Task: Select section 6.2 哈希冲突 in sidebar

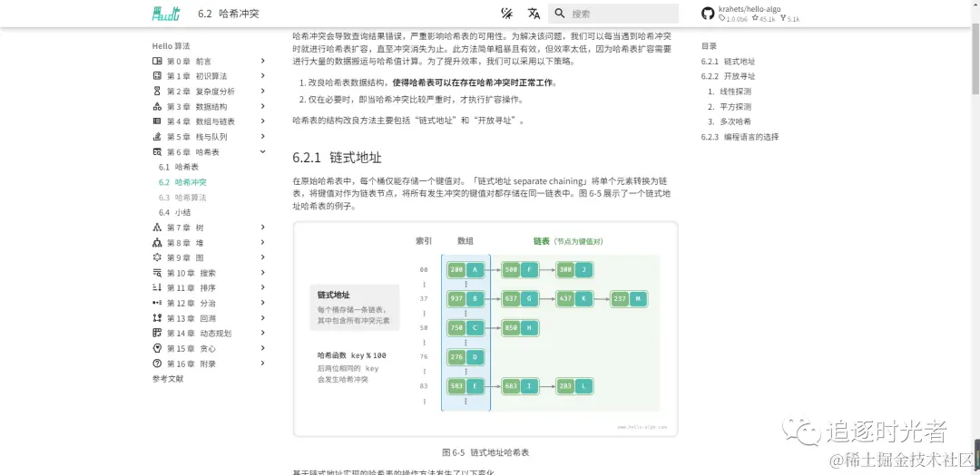Action: point(182,182)
